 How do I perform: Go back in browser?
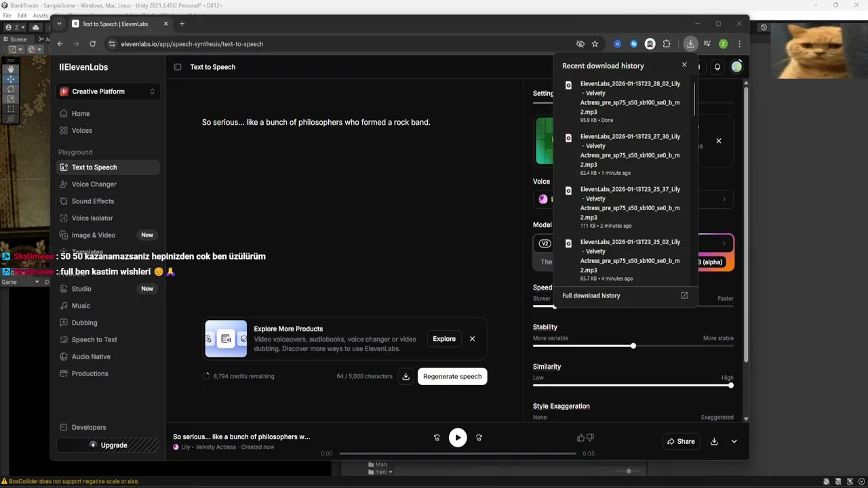coord(60,43)
